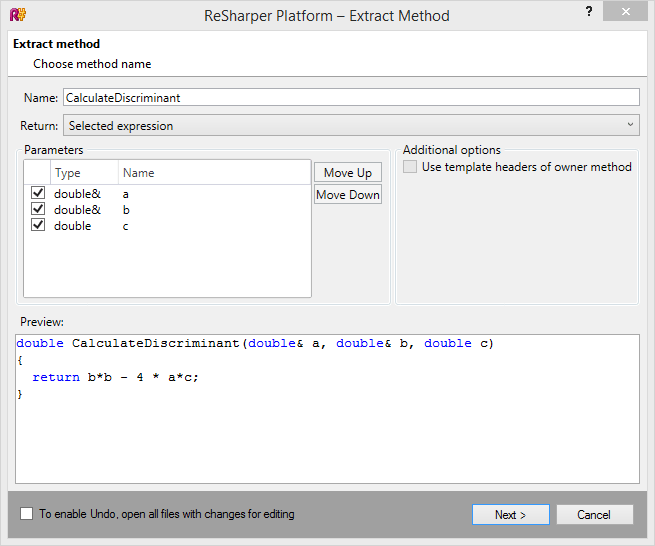
Task: Select parameter name c in the list
Action: 125,226
